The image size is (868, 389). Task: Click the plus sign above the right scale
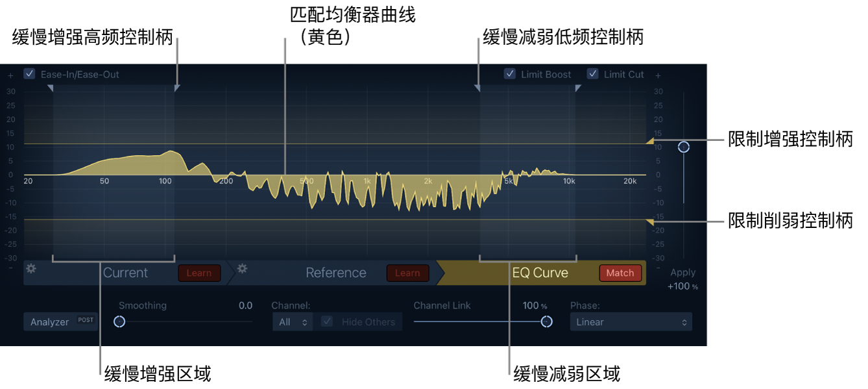(x=658, y=75)
